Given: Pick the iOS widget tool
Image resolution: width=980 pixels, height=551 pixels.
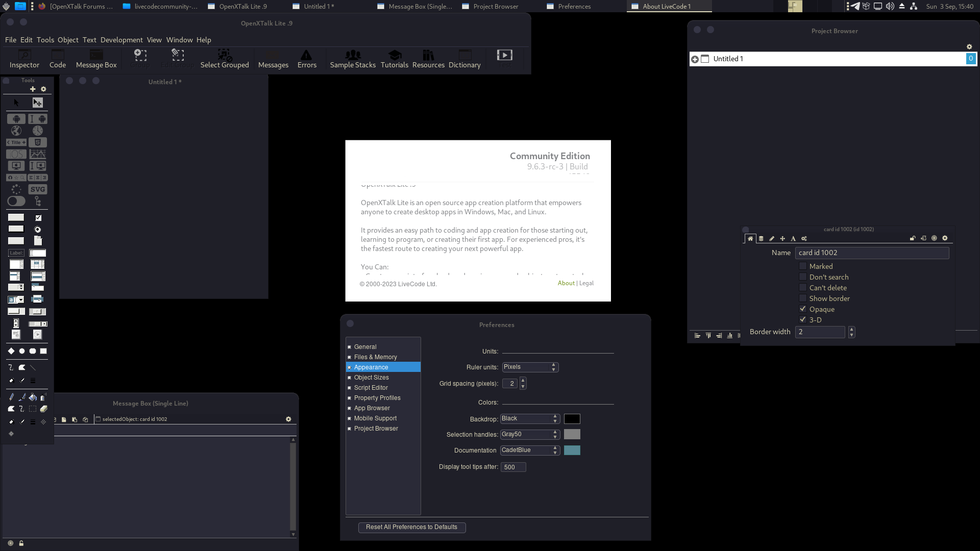Looking at the screenshot, I should pos(16,154).
